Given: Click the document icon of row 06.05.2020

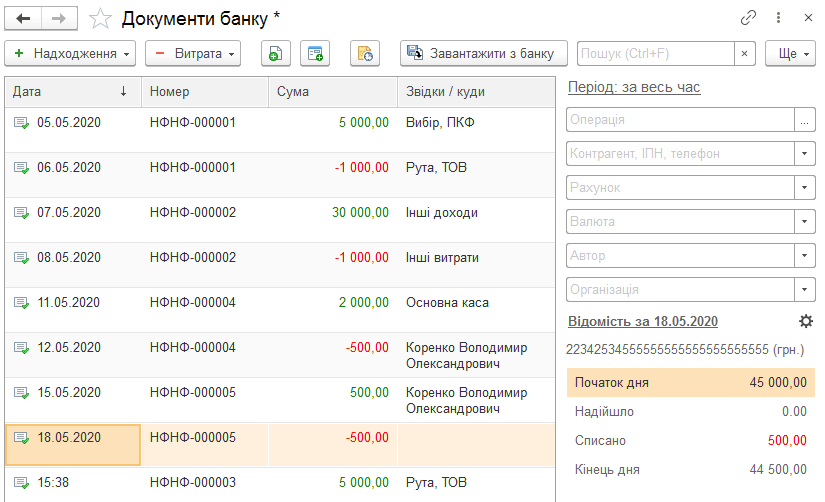Looking at the screenshot, I should pyautogui.click(x=22, y=168).
